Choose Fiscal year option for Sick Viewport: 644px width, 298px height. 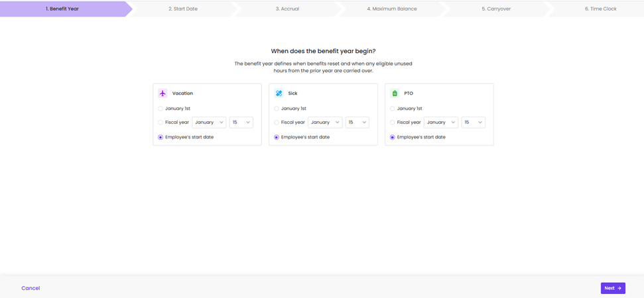pos(277,123)
